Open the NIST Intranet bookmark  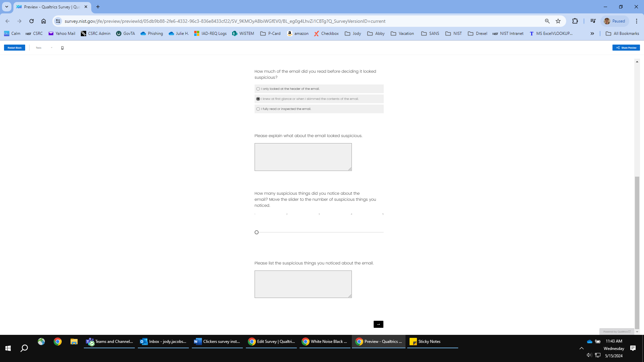point(508,34)
